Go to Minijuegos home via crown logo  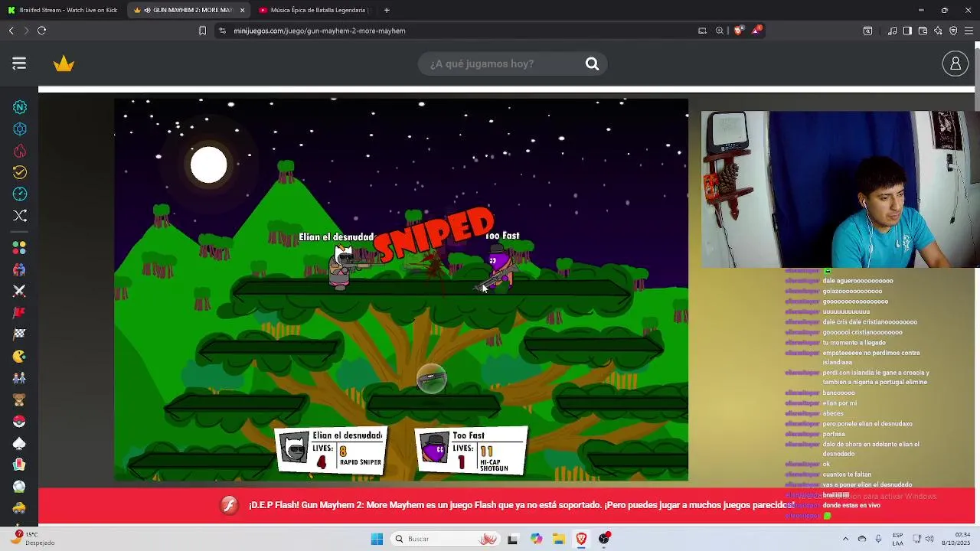64,64
